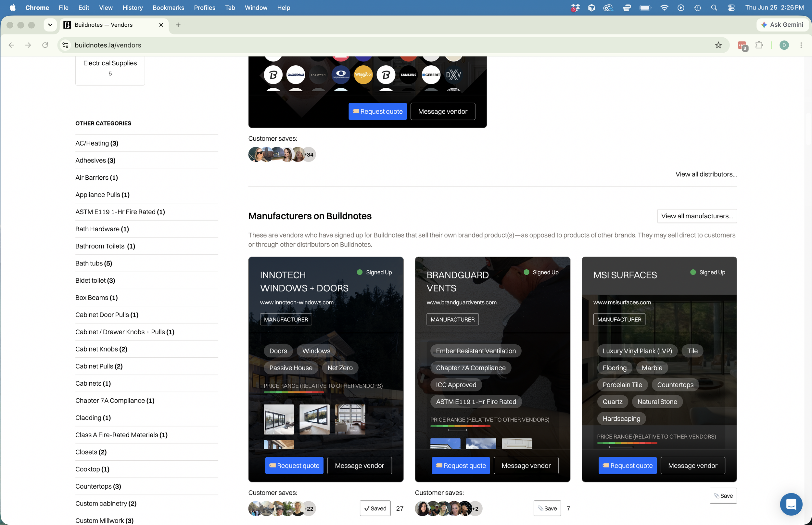
Task: Save the MSI Surfaces vendor
Action: (x=723, y=496)
